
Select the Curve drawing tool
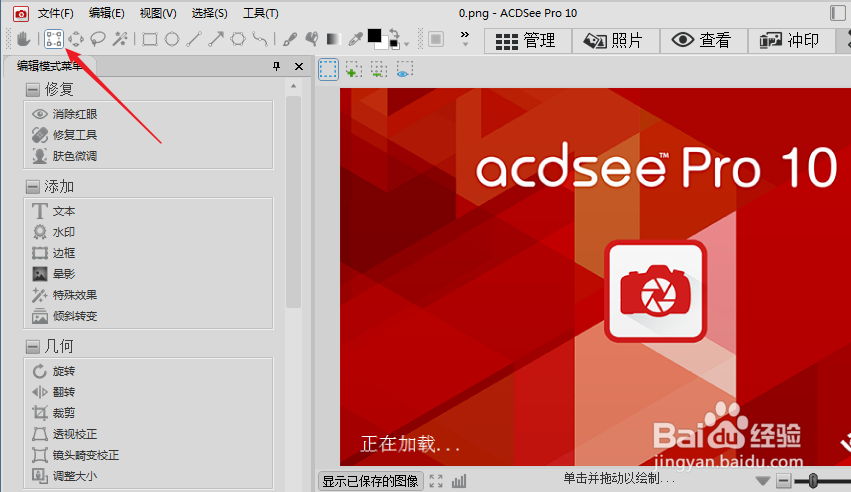pos(260,39)
